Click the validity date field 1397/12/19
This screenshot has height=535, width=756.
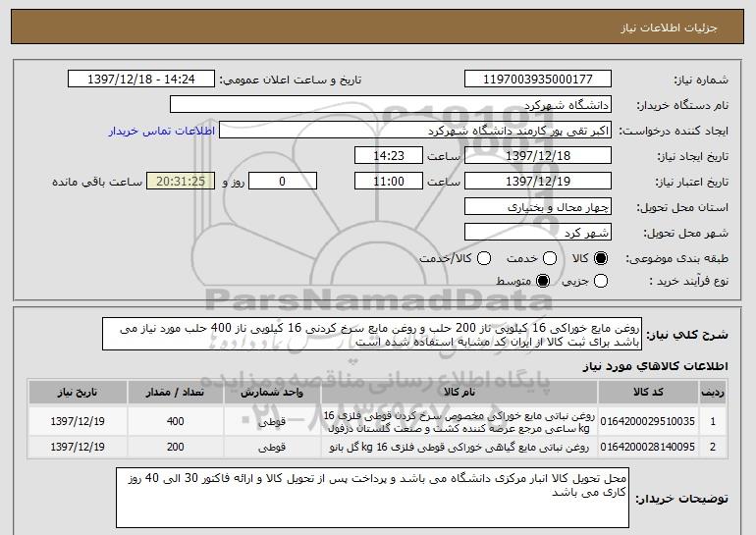(x=538, y=182)
